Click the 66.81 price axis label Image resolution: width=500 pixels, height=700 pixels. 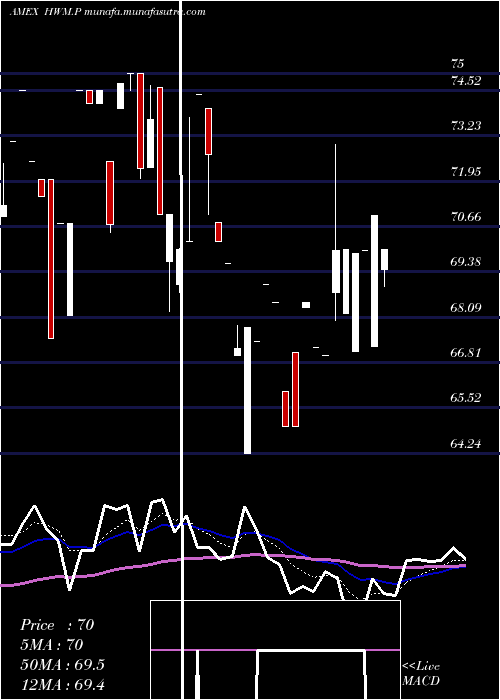[466, 353]
